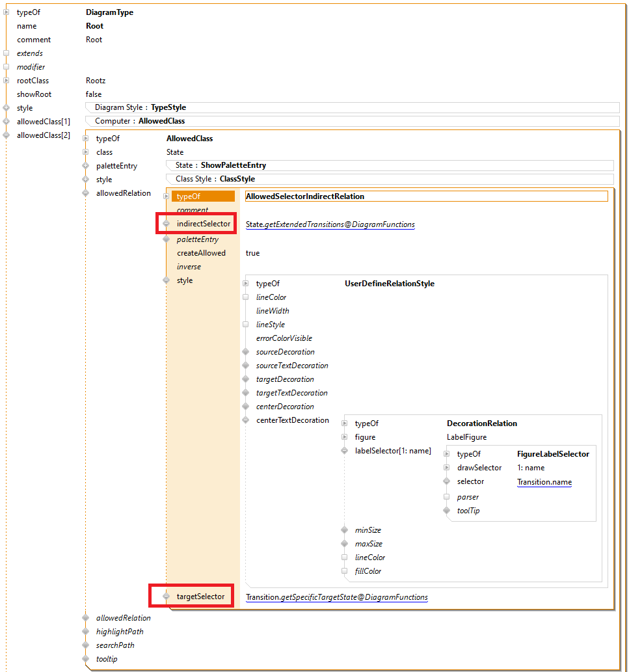The height and width of the screenshot is (672, 629).
Task: Click the square icon next to extends
Action: (x=5, y=53)
